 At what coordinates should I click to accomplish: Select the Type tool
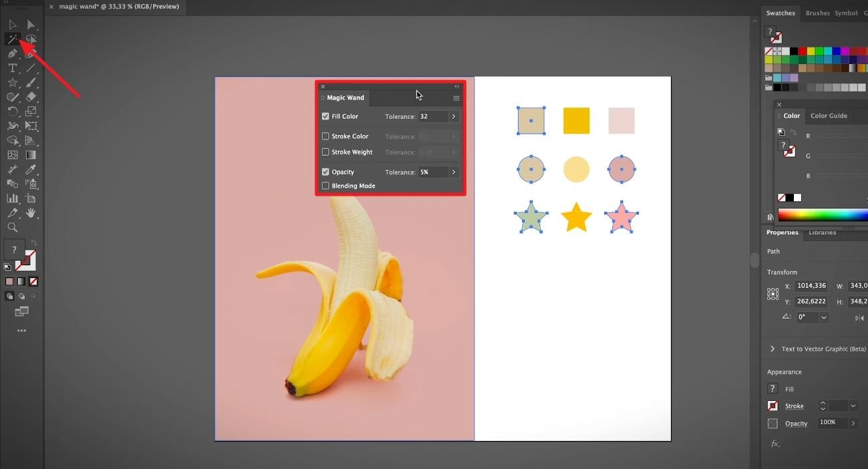click(13, 68)
